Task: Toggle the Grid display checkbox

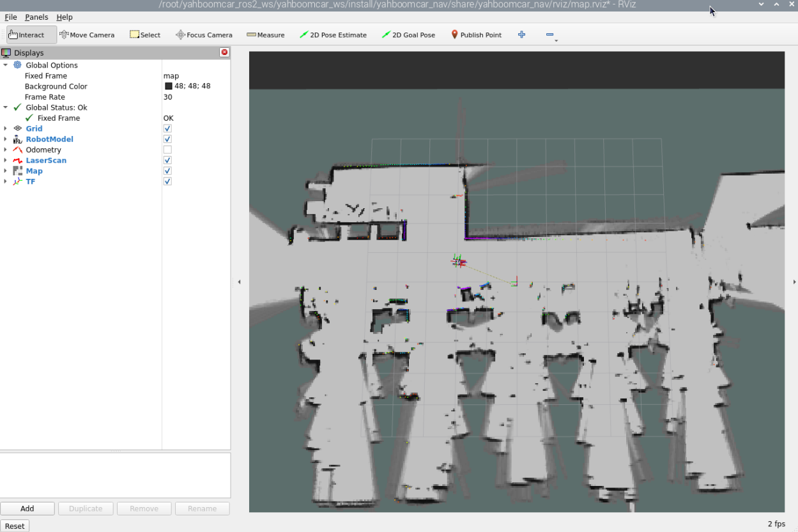Action: coord(167,129)
